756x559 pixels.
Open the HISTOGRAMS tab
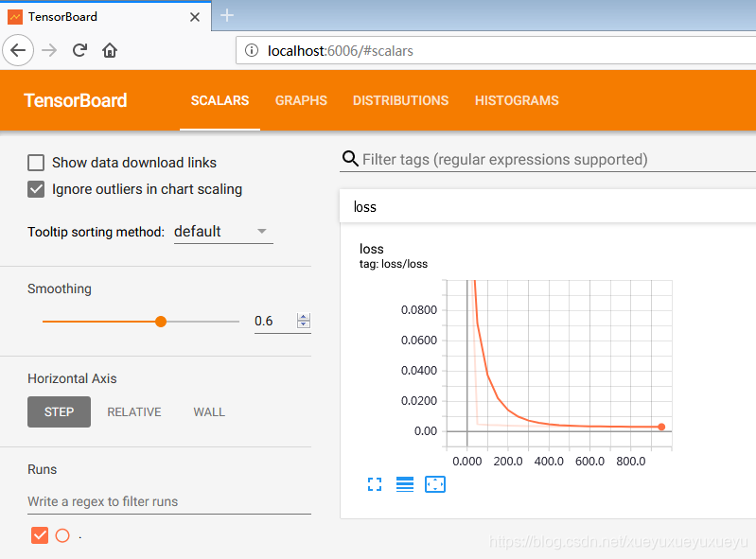click(517, 100)
